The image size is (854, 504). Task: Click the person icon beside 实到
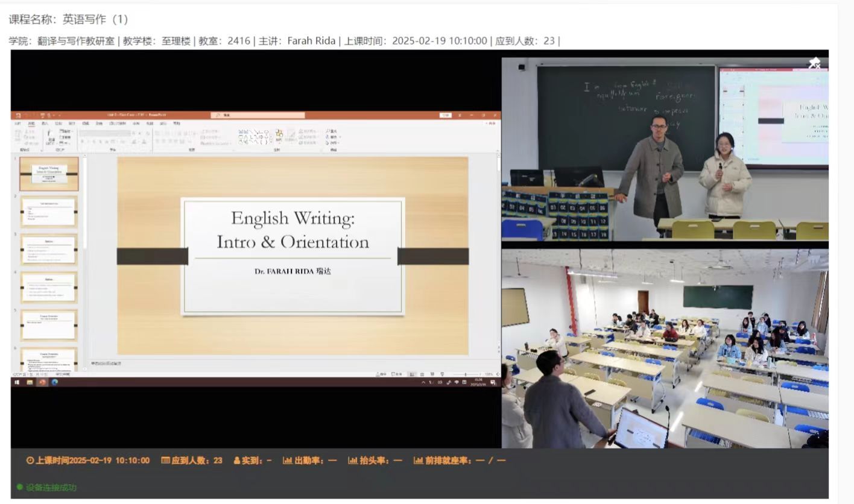(x=237, y=461)
